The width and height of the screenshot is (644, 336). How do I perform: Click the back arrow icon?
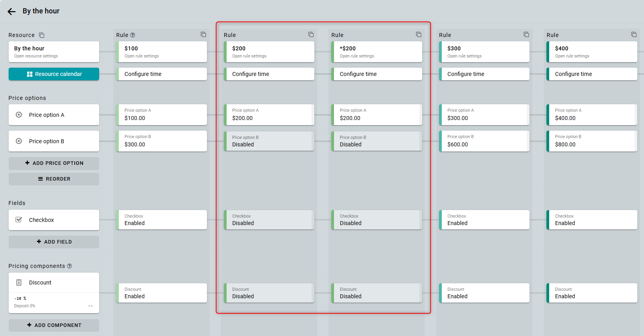point(11,11)
